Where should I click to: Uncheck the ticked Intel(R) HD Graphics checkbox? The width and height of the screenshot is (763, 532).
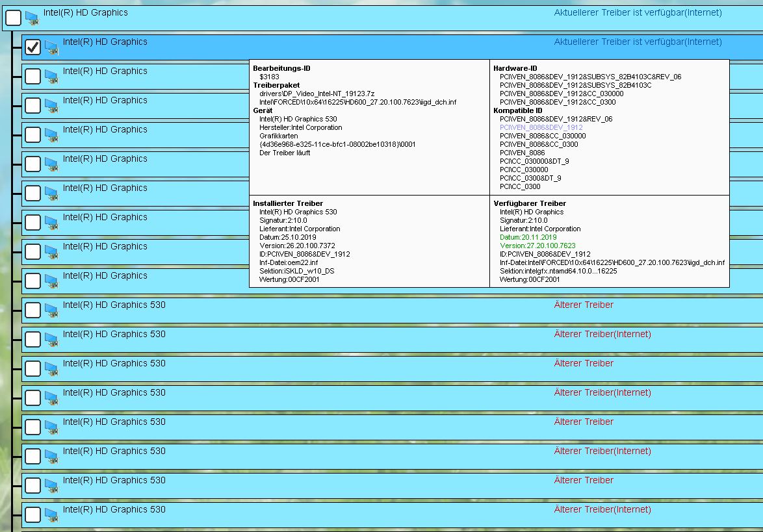tap(32, 47)
